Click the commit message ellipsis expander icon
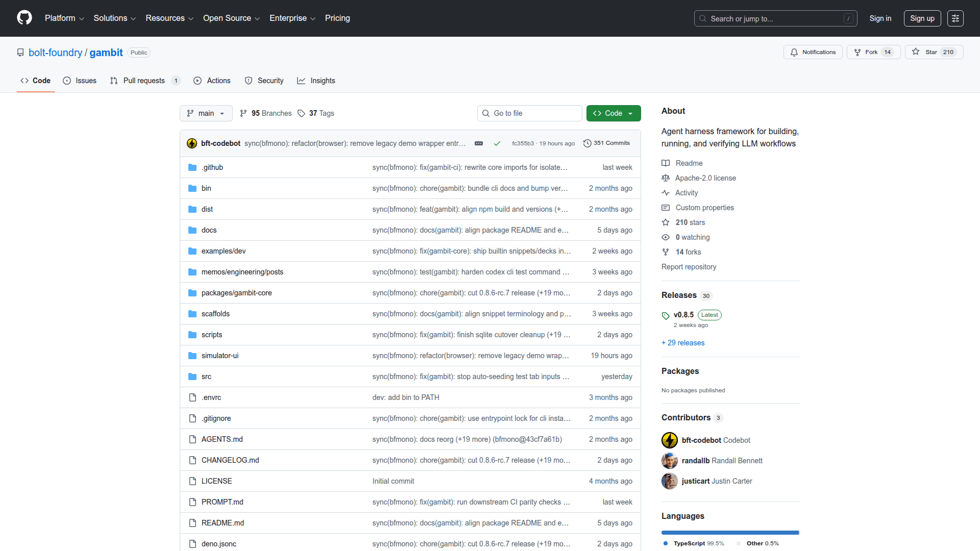 click(478, 143)
